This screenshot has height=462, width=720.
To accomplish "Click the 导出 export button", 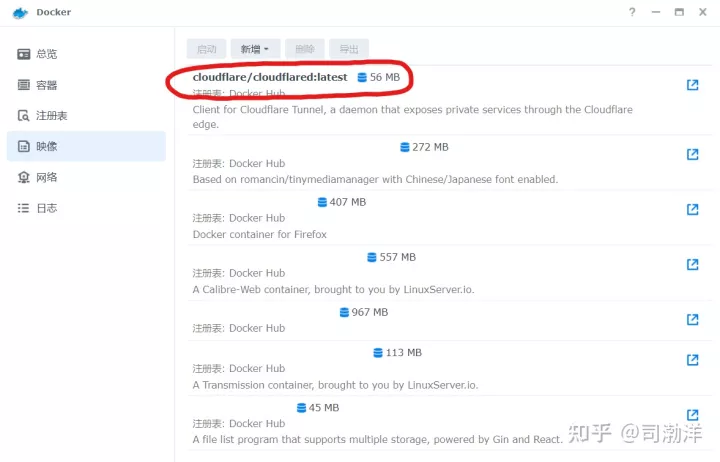I will (349, 49).
